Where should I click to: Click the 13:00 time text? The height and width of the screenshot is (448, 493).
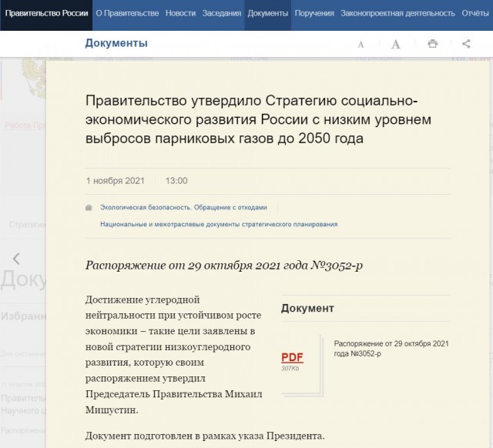coord(176,181)
